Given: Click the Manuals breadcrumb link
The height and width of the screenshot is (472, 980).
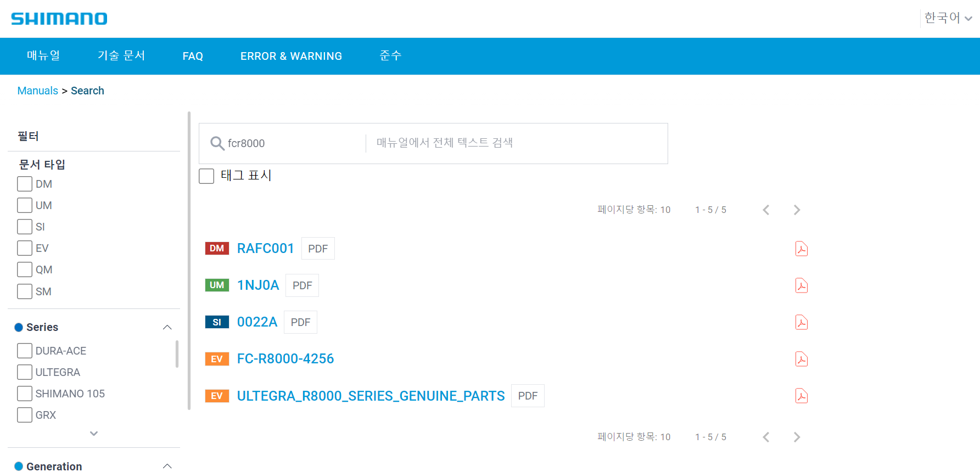Looking at the screenshot, I should [x=37, y=91].
